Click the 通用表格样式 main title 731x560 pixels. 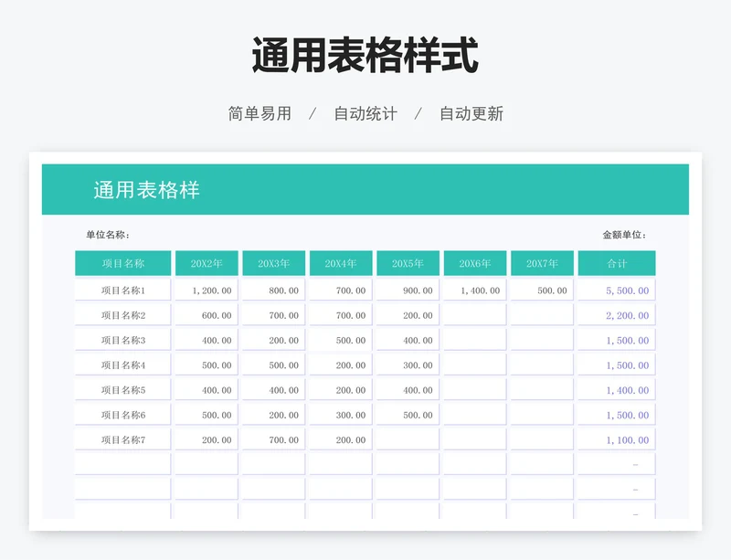coord(365,57)
